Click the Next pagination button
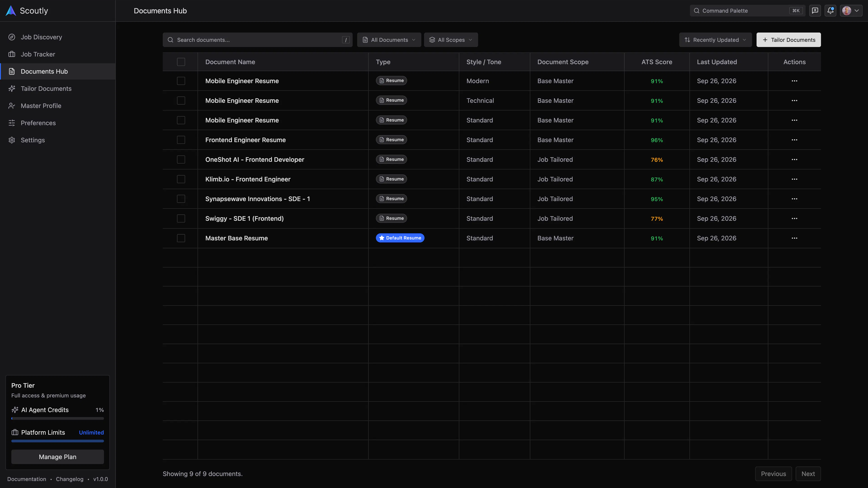868x488 pixels. 808,474
